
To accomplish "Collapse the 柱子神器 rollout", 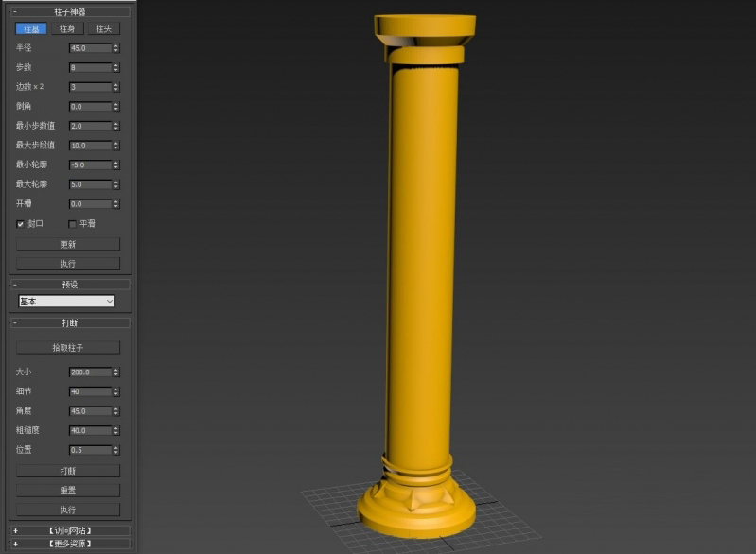I will click(69, 11).
